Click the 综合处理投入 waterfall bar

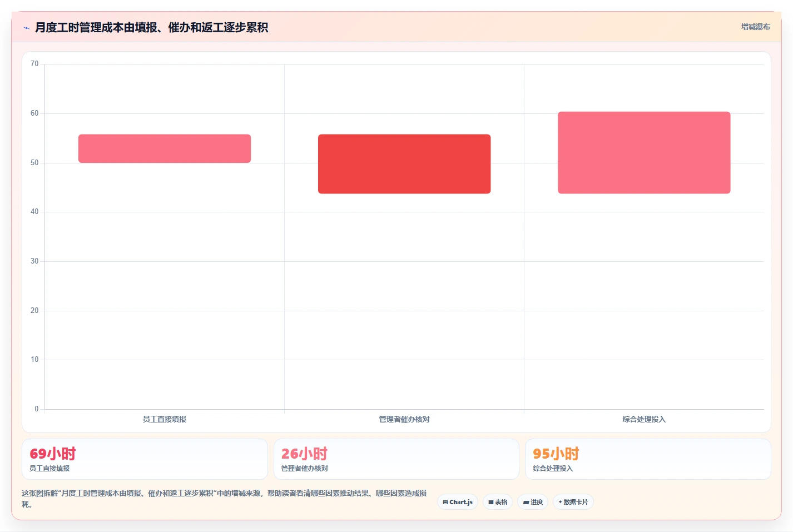(644, 153)
